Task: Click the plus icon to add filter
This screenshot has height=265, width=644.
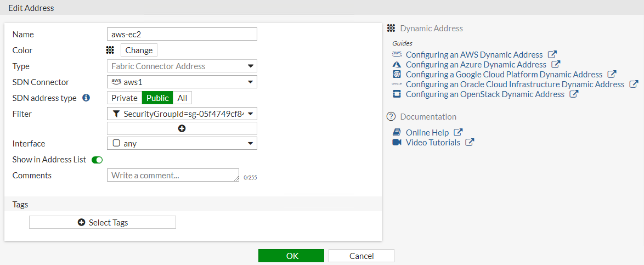Action: tap(182, 128)
